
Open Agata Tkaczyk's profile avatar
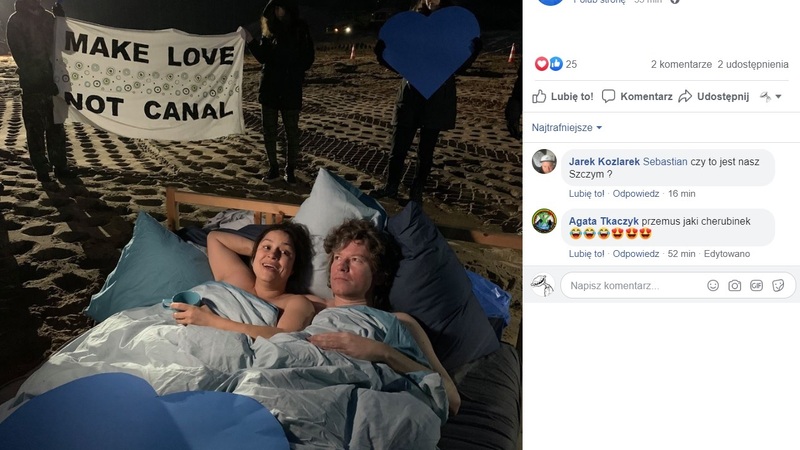[544, 221]
